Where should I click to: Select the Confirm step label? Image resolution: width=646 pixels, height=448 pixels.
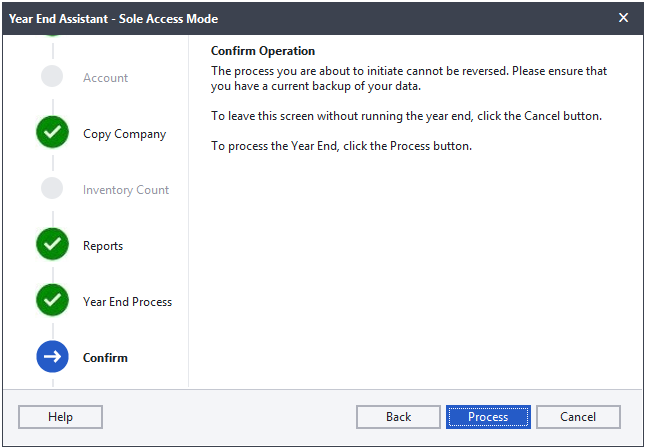105,358
